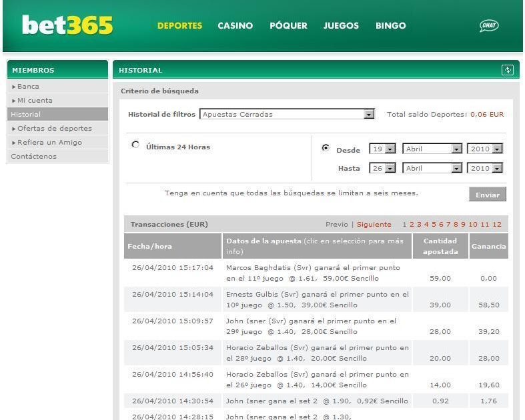
Task: Click the 26/04/2010 15:17:04 timestamp
Action: [x=172, y=267]
